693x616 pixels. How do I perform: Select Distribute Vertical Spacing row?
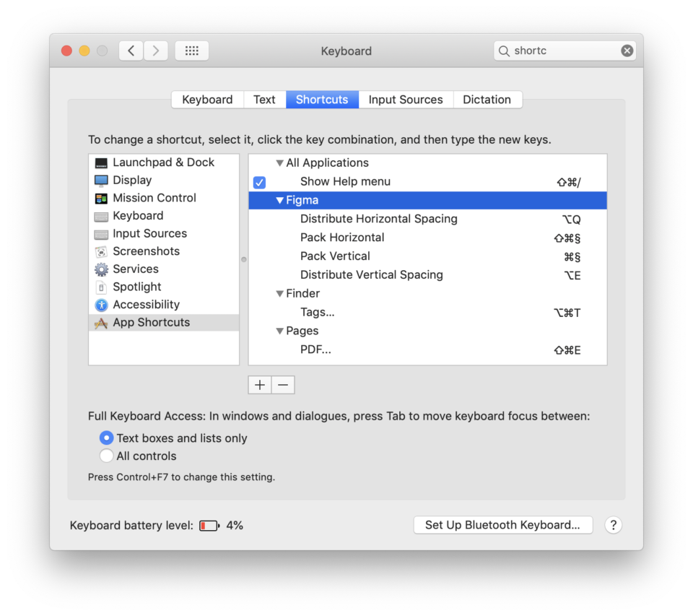tap(427, 274)
